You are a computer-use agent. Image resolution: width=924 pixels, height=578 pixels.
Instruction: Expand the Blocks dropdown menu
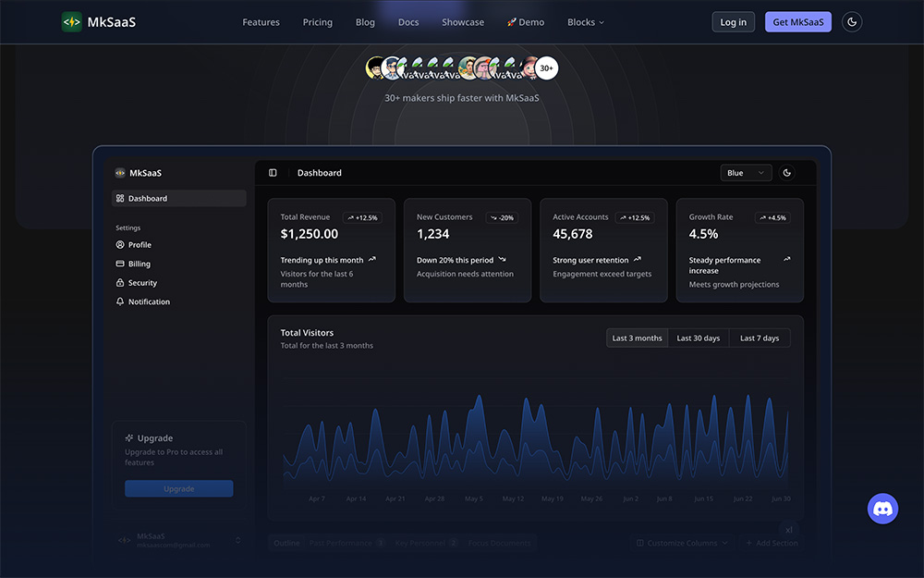[586, 22]
